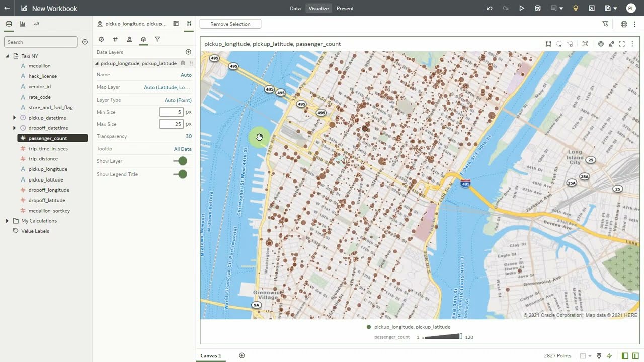644x362 pixels.
Task: Change Layer Type Auto (Point) value
Action: 178,100
